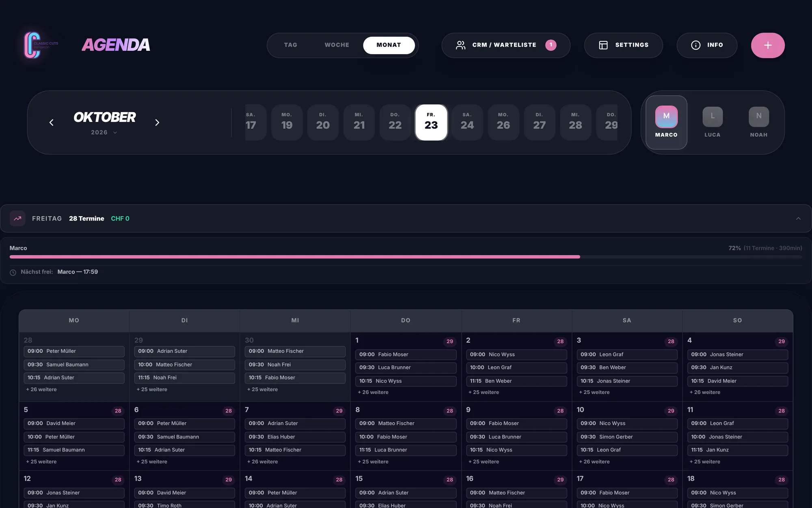Click the count badge 29 on October 4
This screenshot has height=508, width=812.
click(782, 341)
